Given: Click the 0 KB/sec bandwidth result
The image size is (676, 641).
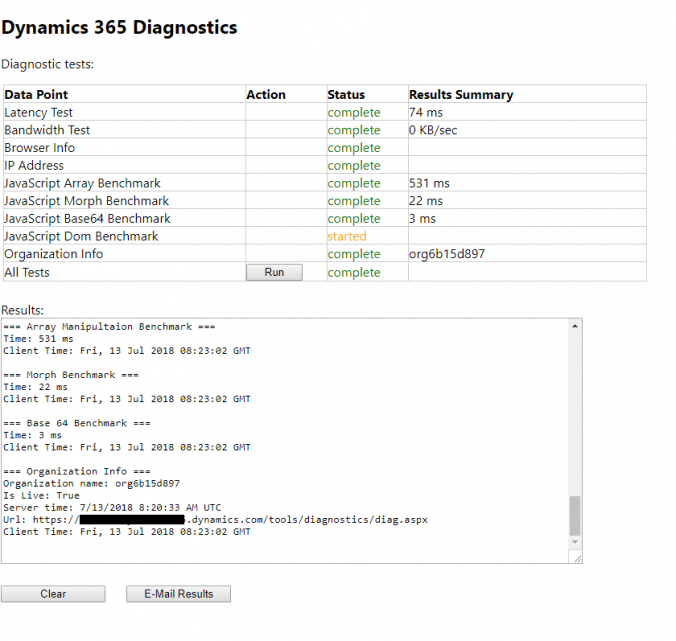Looking at the screenshot, I should click(433, 130).
